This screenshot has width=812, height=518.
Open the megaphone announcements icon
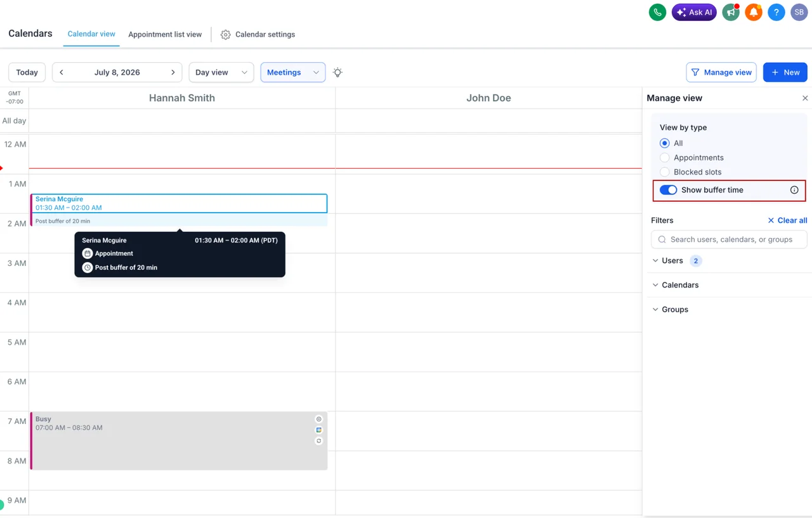[x=731, y=12]
